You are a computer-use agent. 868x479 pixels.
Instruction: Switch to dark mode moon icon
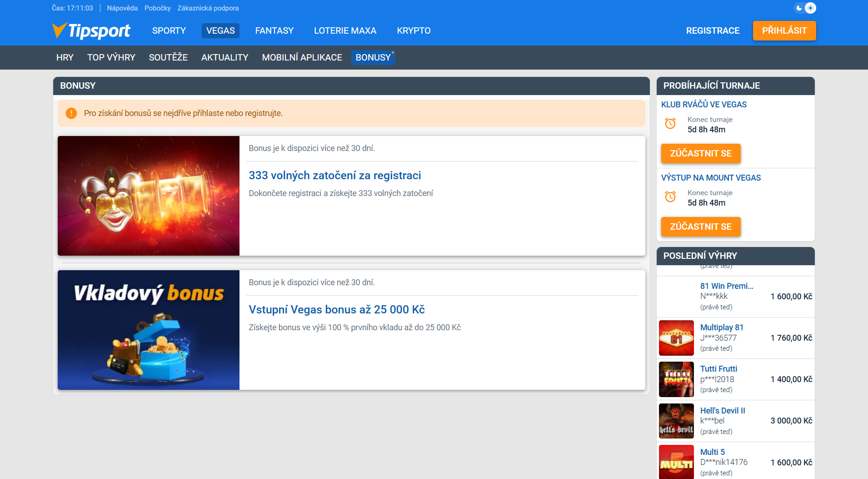point(799,8)
